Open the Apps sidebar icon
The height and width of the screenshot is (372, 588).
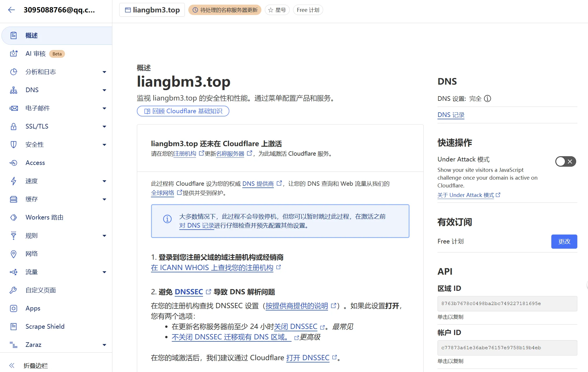click(14, 308)
